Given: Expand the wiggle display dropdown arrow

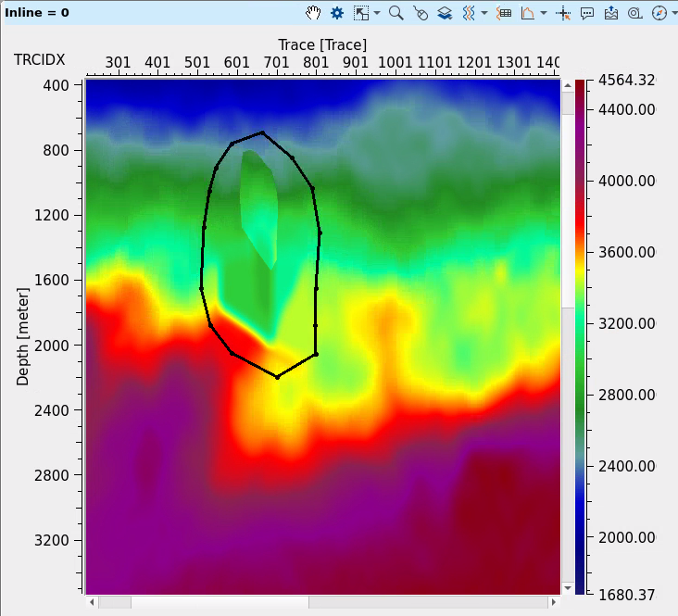Looking at the screenshot, I should point(484,13).
